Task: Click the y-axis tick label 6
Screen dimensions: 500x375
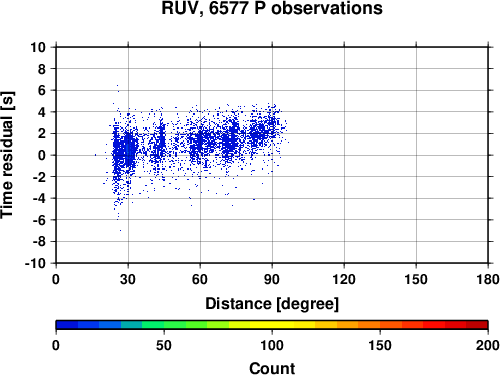Action: (42, 90)
